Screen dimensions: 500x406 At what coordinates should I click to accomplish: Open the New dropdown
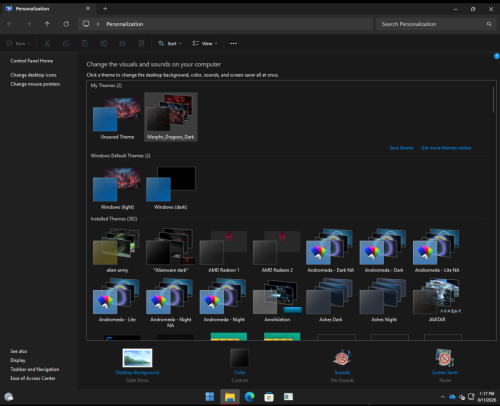(18, 43)
